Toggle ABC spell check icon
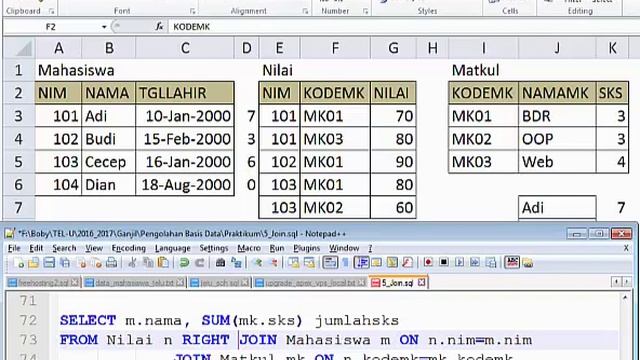Screen dimensions: 640x360 click(x=512, y=262)
